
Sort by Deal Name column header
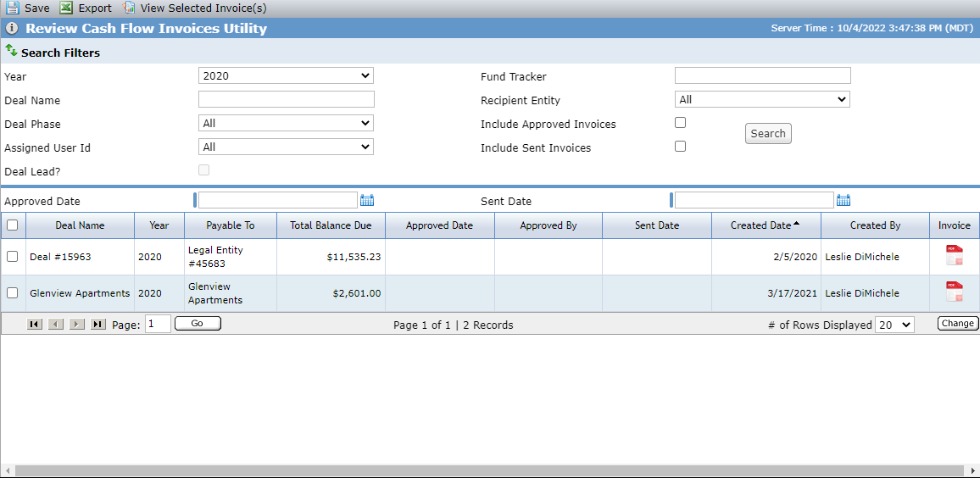coord(80,225)
